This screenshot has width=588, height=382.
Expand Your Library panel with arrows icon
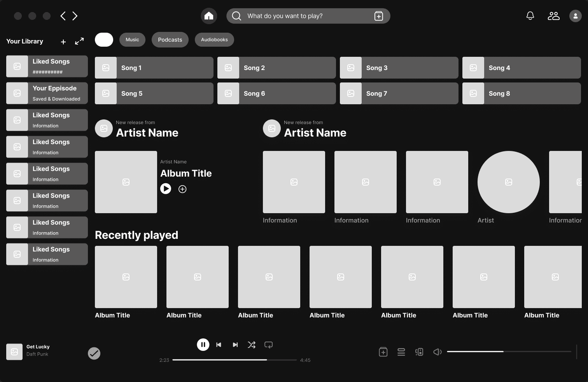pos(79,41)
